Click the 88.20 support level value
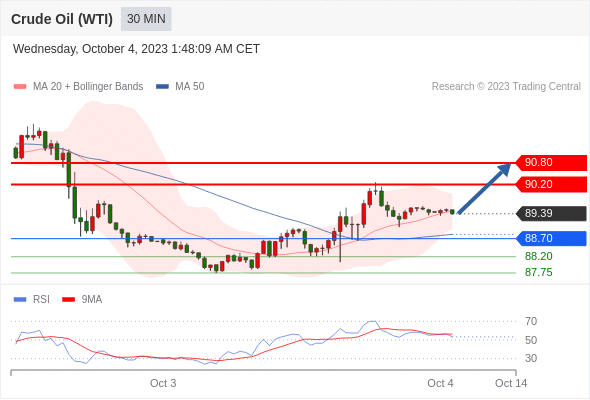 pyautogui.click(x=538, y=256)
